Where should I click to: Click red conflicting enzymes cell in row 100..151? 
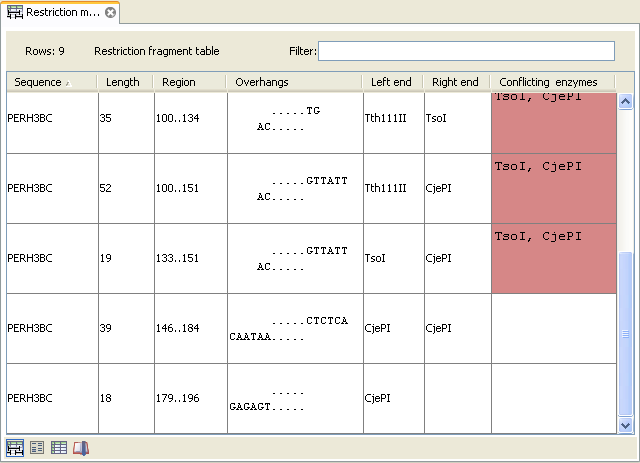554,188
